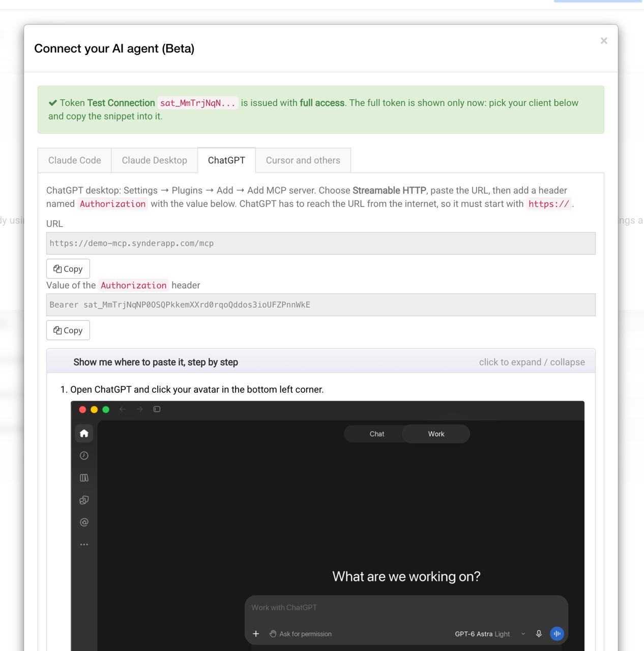Select the ChatGPT tab
Image resolution: width=644 pixels, height=651 pixels.
pos(226,160)
